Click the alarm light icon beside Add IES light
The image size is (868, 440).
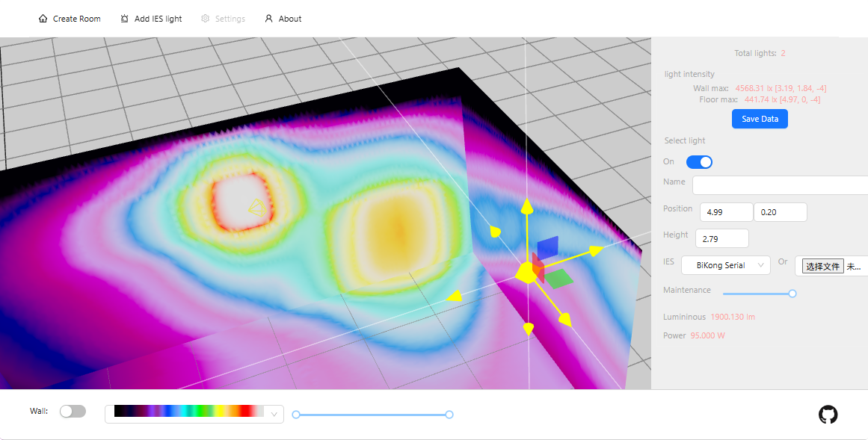[x=125, y=19]
